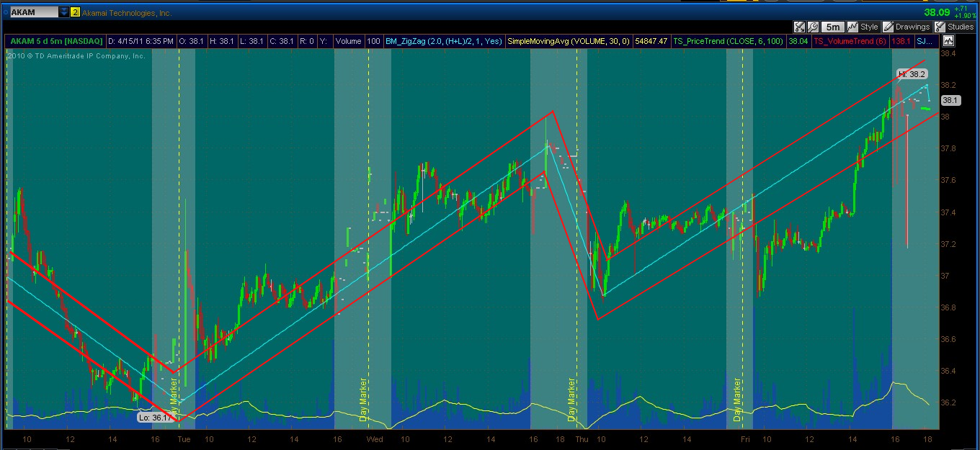
Task: Click the AKAM symbol input field
Action: 34,12
